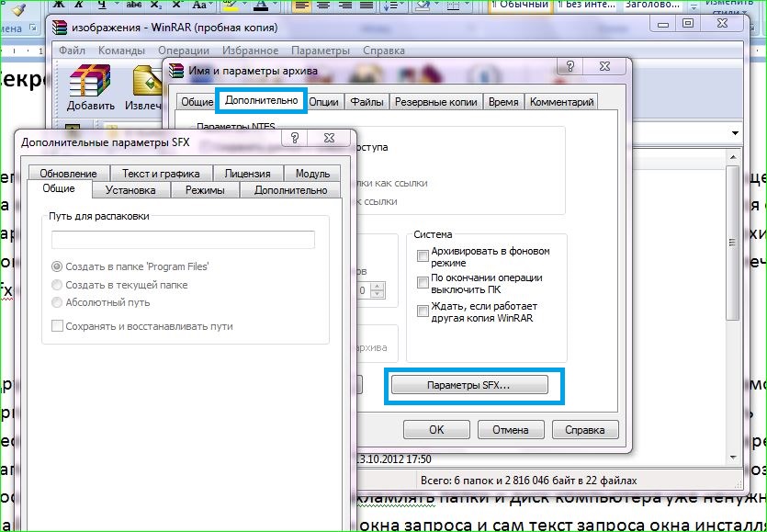Apply subscript formatting in Word ribbon
The height and width of the screenshot is (532, 767).
point(155,5)
